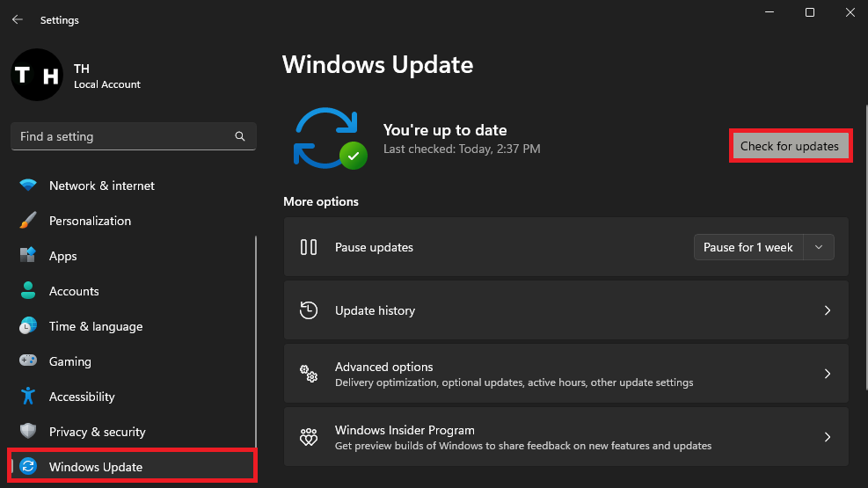Click Windows Insider Program title text
The width and height of the screenshot is (868, 488).
coord(405,430)
